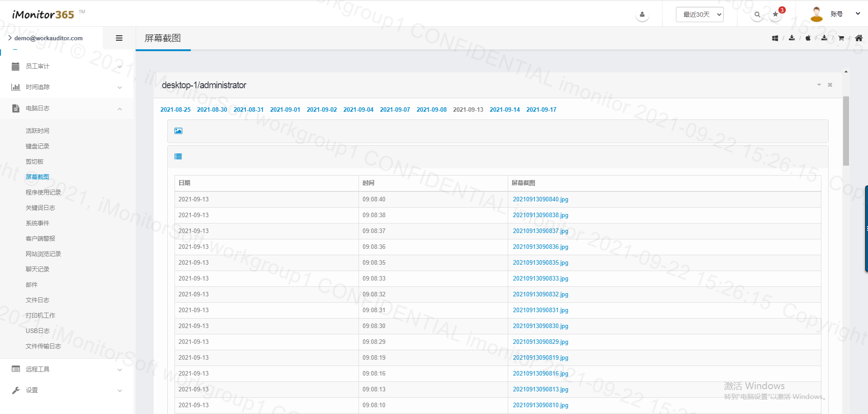The width and height of the screenshot is (868, 414).
Task: Open 程序使用记录 in sidebar
Action: (x=43, y=192)
